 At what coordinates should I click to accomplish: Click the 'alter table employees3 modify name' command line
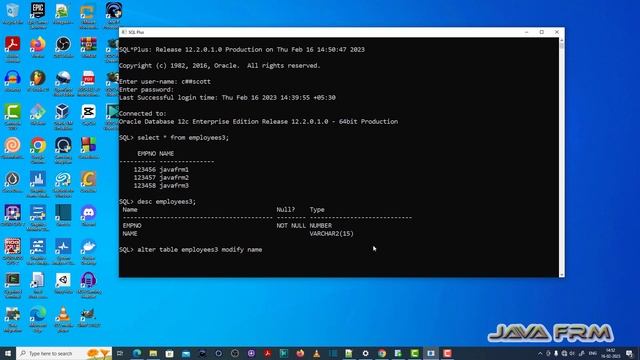click(191, 249)
